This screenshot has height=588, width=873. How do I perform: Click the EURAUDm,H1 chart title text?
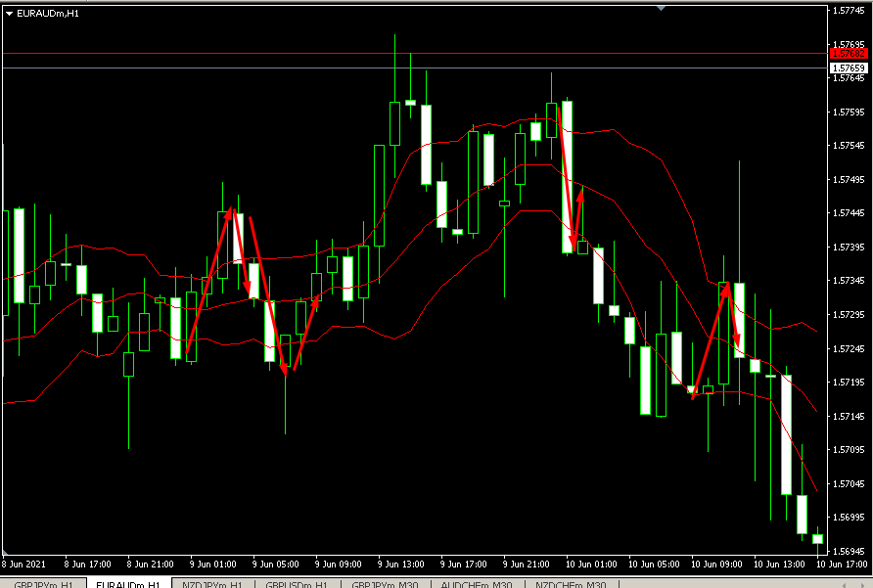[x=48, y=14]
